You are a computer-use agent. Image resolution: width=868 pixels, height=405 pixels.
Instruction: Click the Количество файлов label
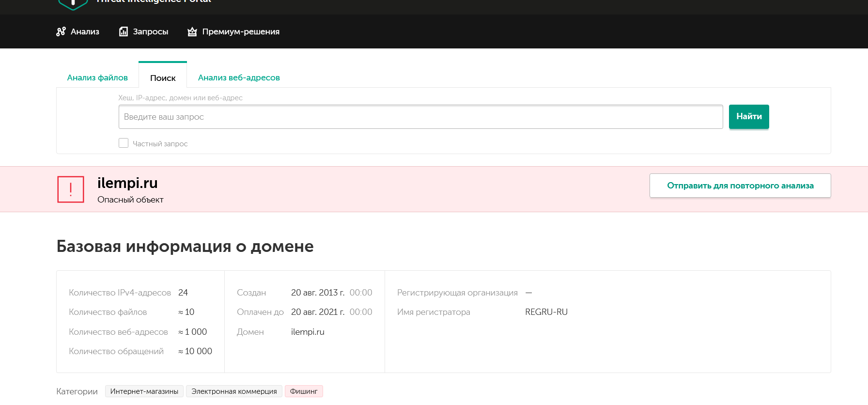coord(108,312)
